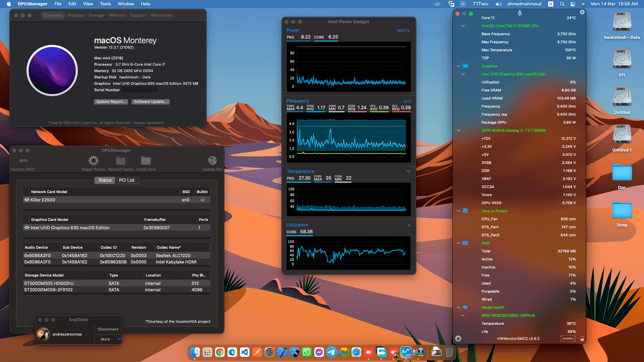The height and width of the screenshot is (362, 644).
Task: Click the input source A menu bar icon
Action: tap(551, 4)
